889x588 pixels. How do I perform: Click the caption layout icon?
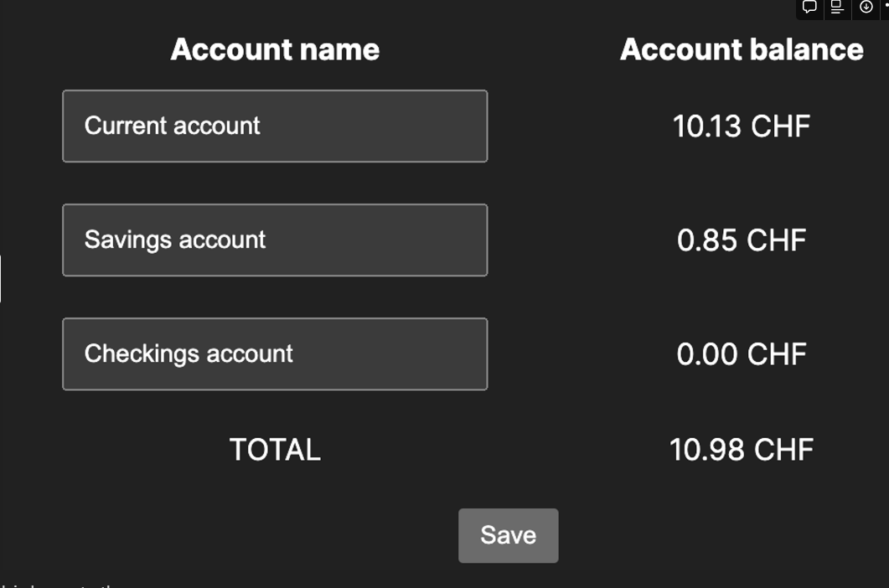[836, 7]
